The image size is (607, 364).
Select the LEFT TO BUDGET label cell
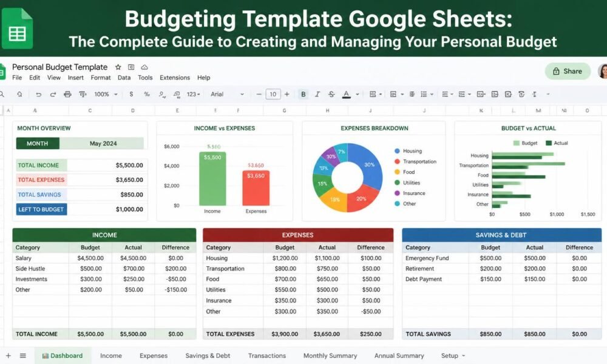tap(41, 209)
